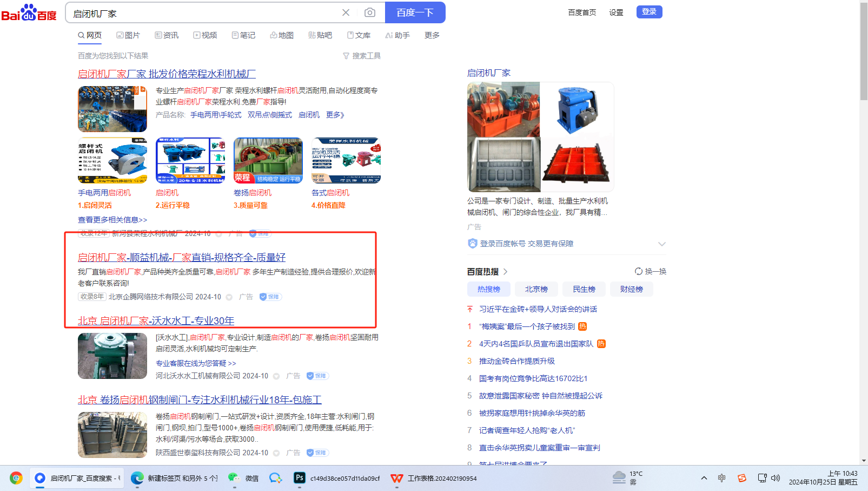Select the 网页 tab
868x491 pixels.
[x=90, y=35]
